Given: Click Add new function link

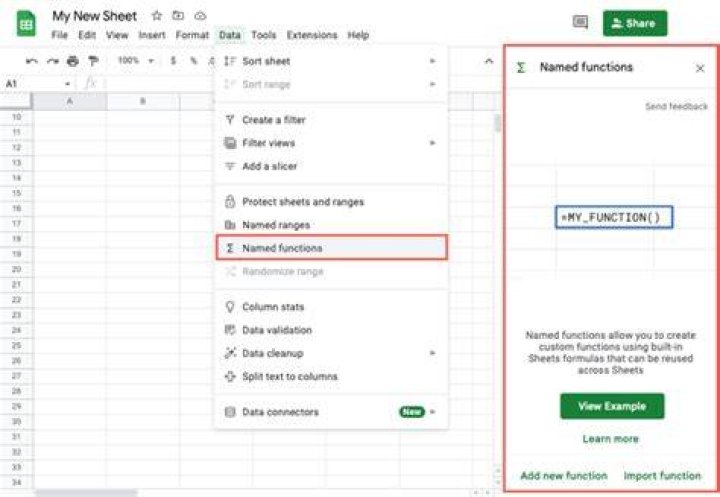Looking at the screenshot, I should pyautogui.click(x=564, y=476).
